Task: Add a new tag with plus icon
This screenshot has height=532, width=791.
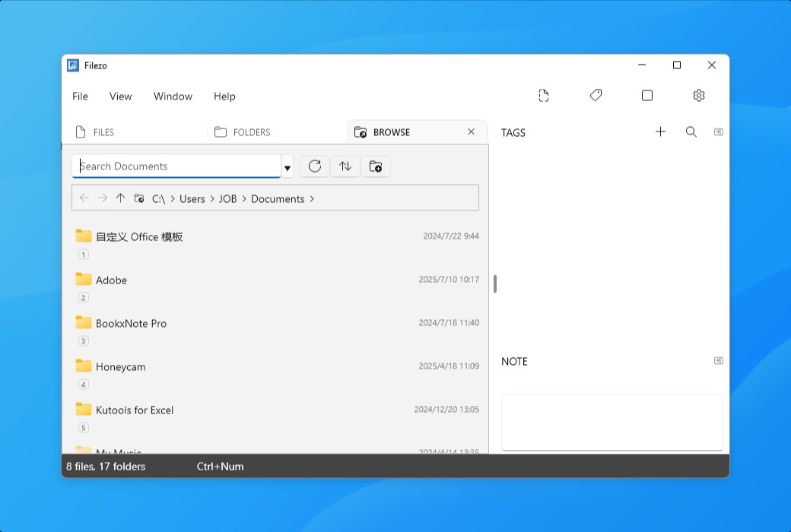Action: pyautogui.click(x=660, y=131)
